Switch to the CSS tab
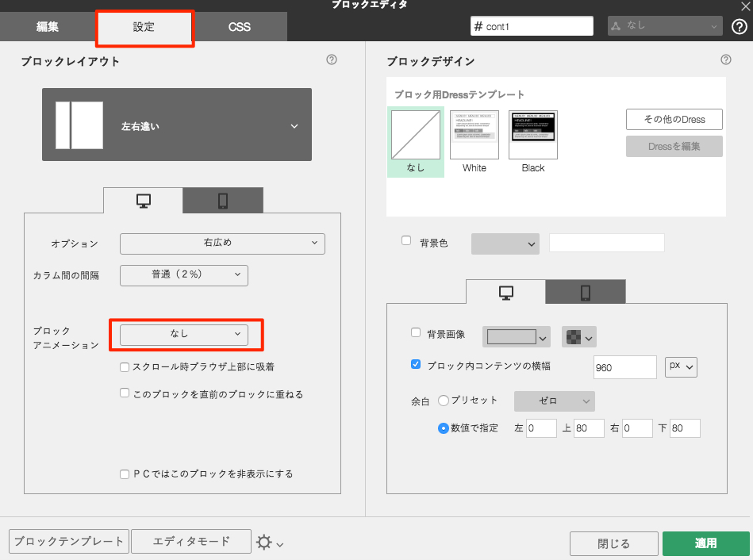Viewport: 753px width, 560px height. pyautogui.click(x=240, y=26)
